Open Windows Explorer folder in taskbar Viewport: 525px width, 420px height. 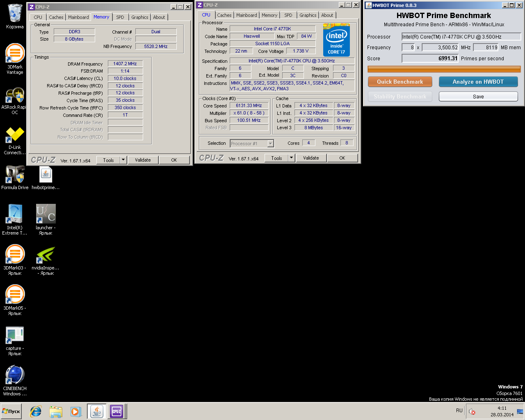pyautogui.click(x=56, y=411)
